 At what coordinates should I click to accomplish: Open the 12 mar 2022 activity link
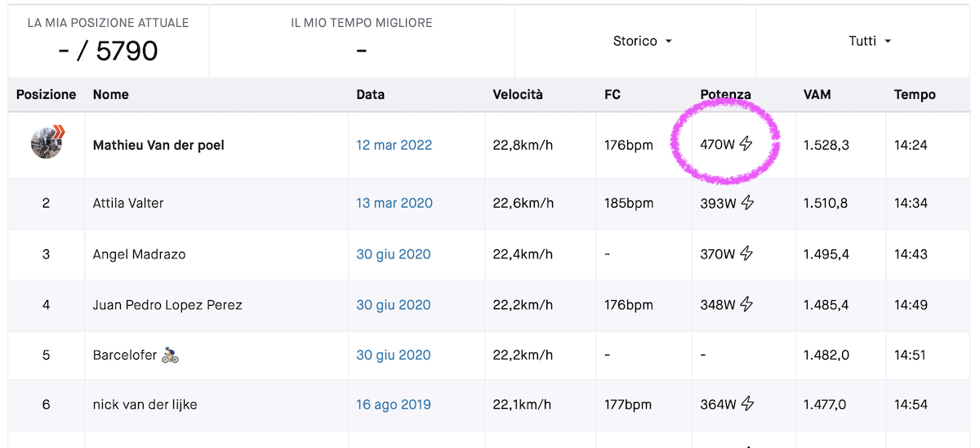pyautogui.click(x=394, y=146)
